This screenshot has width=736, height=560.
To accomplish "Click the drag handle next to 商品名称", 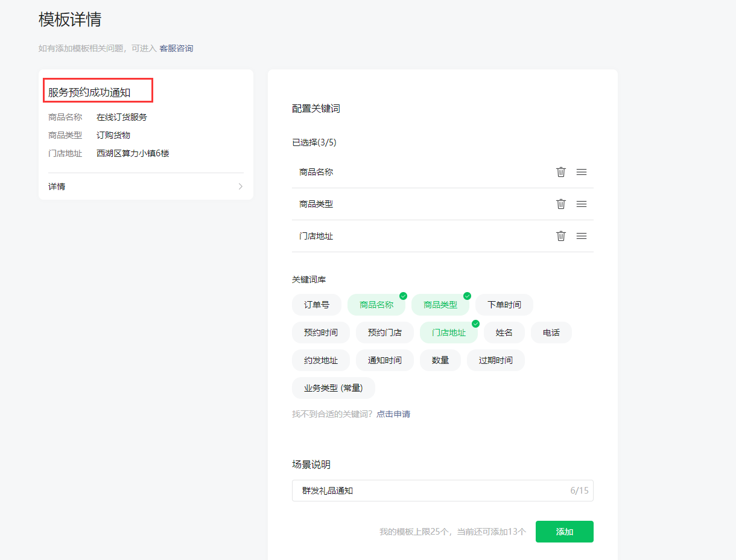I will [x=581, y=171].
